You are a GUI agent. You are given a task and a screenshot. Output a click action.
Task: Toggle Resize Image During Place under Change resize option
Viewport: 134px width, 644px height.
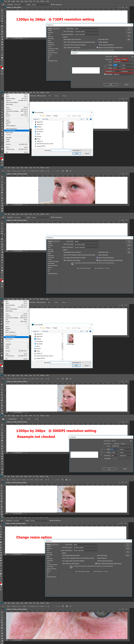click(96, 561)
